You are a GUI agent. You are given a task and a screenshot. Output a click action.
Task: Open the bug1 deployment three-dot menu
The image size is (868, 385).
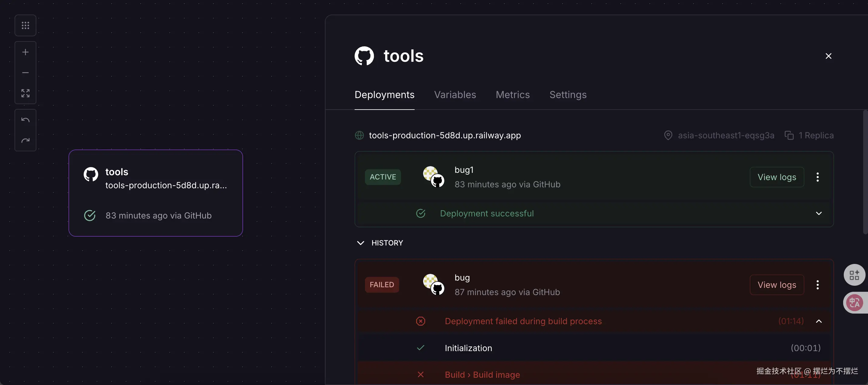click(817, 177)
